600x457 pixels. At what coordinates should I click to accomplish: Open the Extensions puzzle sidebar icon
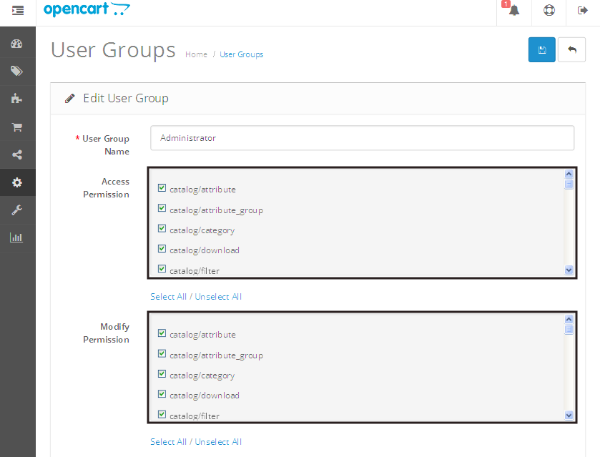17,99
